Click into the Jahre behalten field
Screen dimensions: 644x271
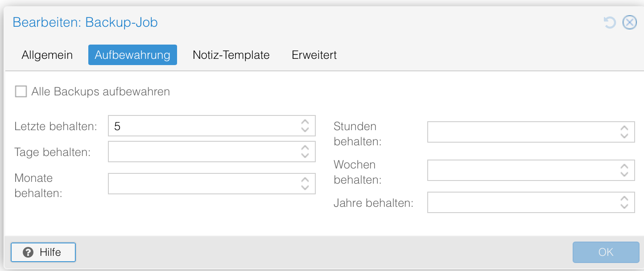pyautogui.click(x=522, y=203)
